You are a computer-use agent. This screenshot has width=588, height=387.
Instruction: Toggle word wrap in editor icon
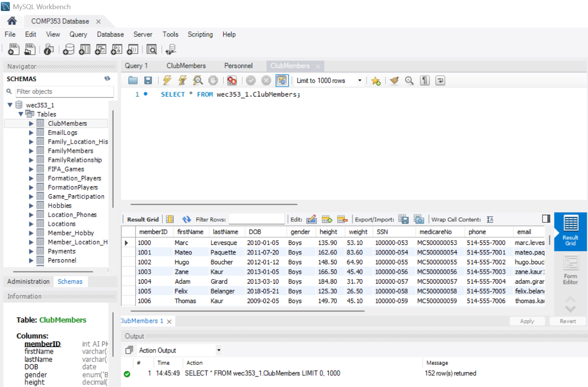coord(440,80)
